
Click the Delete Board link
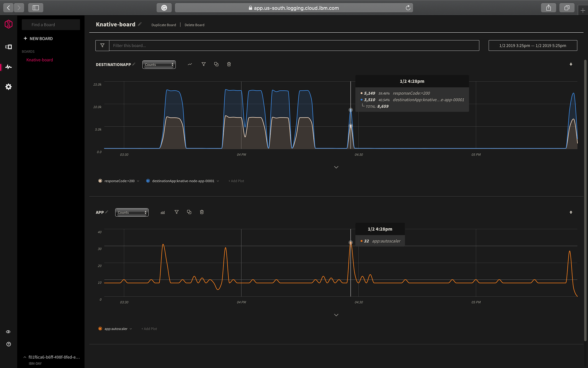(194, 25)
